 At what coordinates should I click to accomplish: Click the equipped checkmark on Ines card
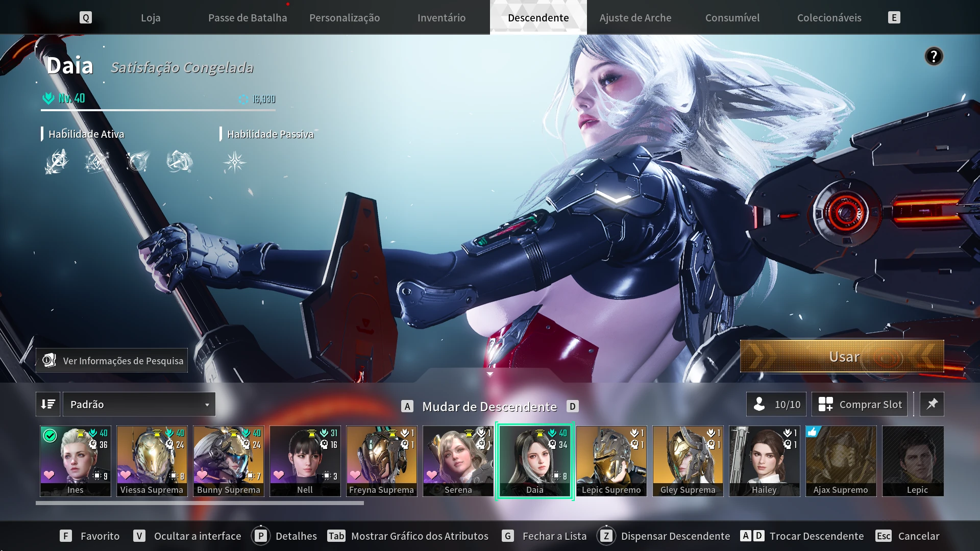click(50, 436)
